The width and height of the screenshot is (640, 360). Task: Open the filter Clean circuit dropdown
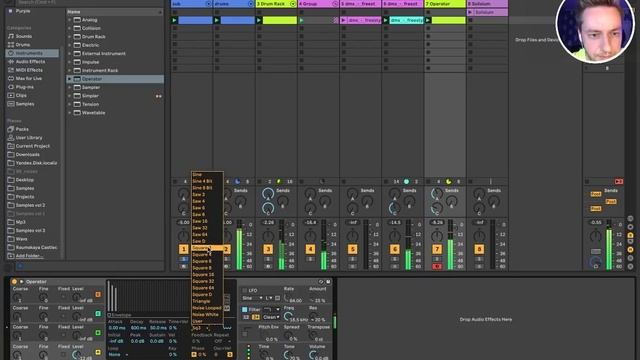(271, 317)
